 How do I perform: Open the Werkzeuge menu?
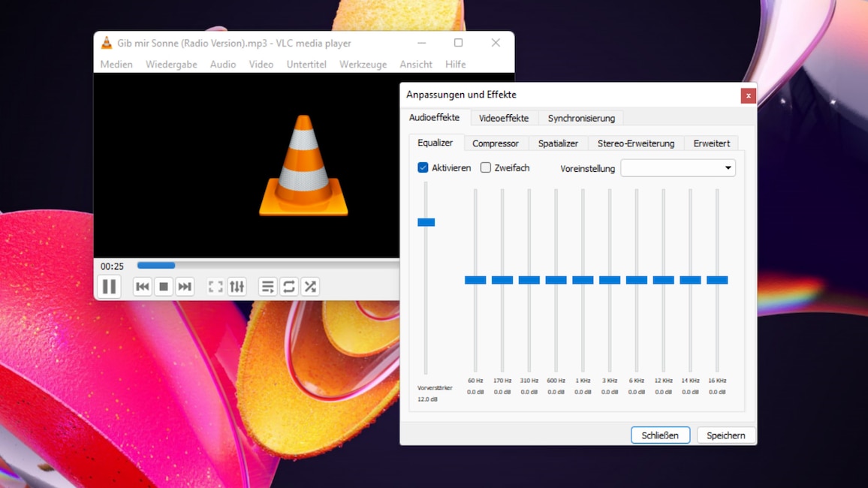point(363,64)
